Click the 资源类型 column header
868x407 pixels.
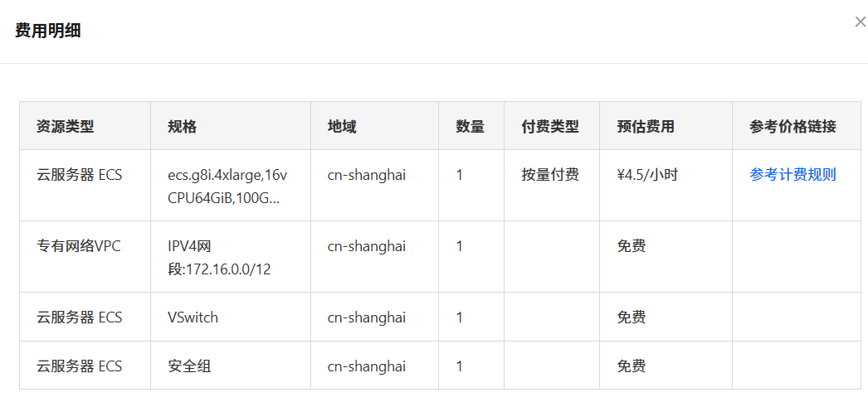pyautogui.click(x=66, y=127)
